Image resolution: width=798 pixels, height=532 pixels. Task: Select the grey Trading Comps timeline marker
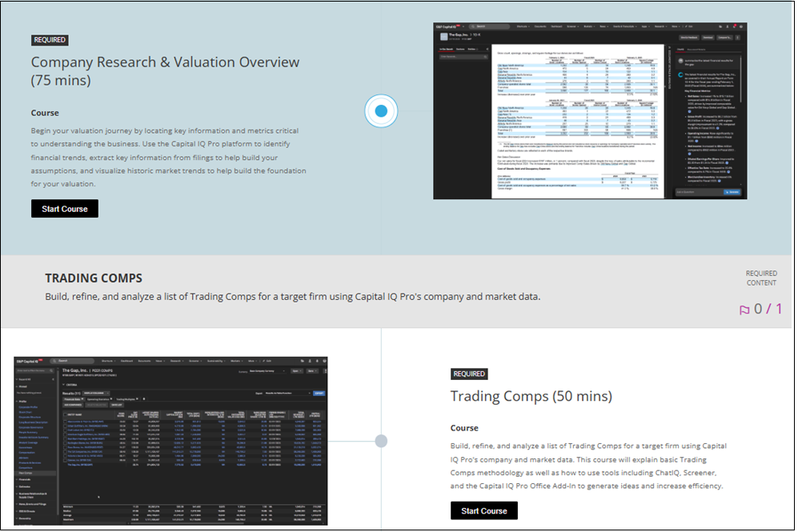[381, 441]
